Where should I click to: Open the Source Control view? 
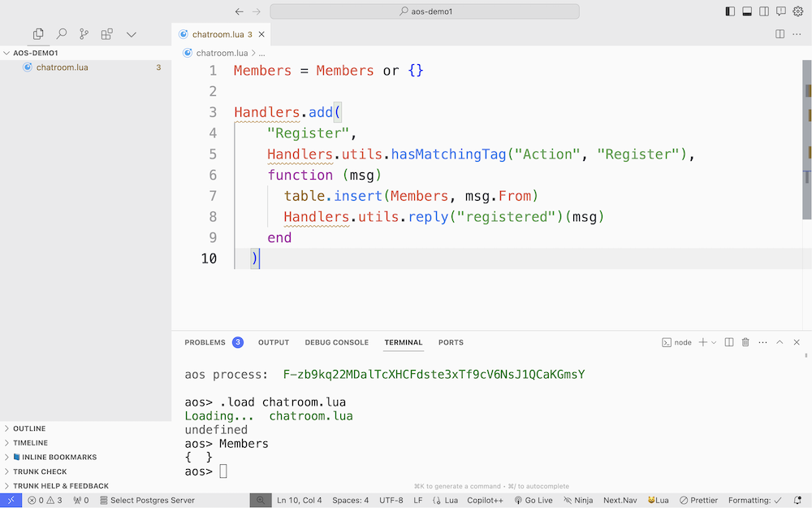[x=84, y=34]
